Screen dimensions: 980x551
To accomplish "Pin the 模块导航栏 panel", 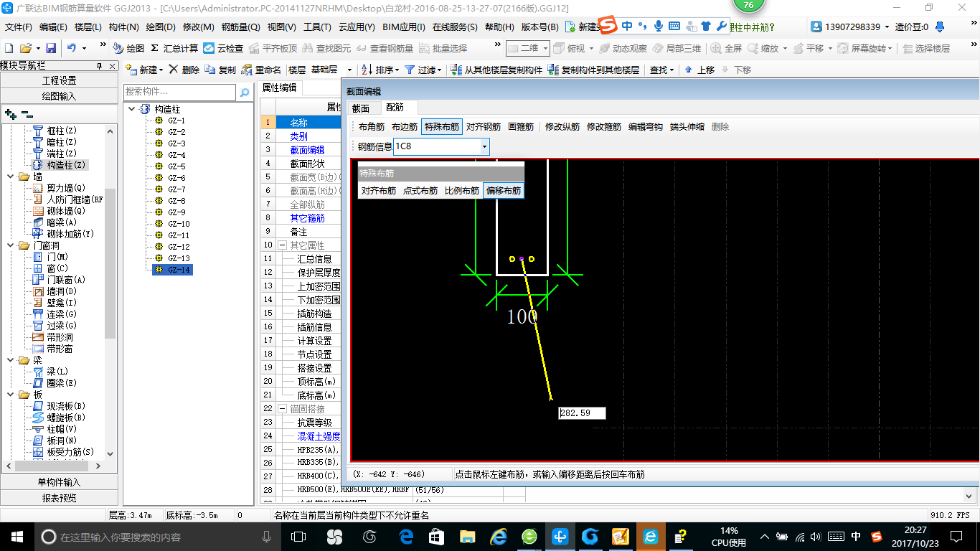I will [x=99, y=65].
